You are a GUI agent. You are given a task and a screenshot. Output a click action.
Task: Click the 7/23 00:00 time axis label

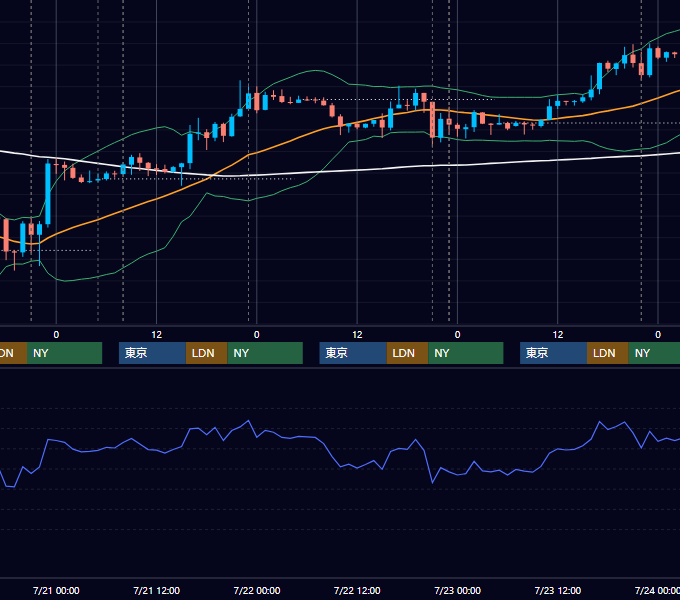click(458, 590)
